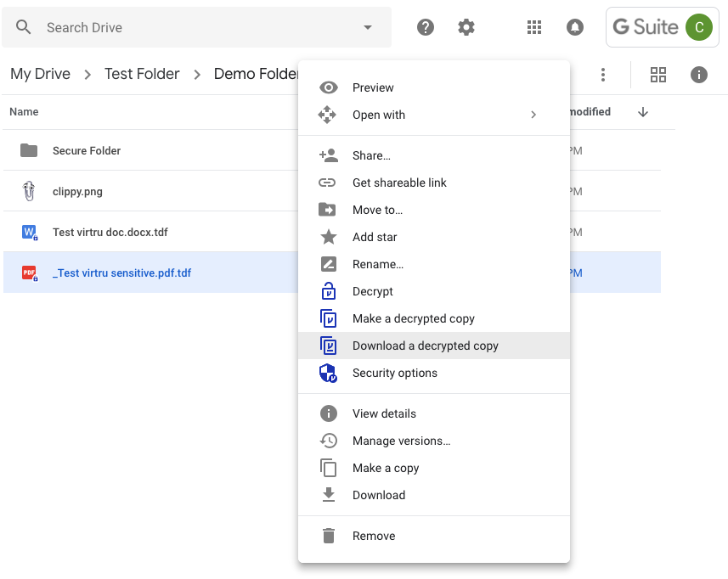Screen dimensions: 728x579
Task: Select Move to… menu entry
Action: pos(433,210)
